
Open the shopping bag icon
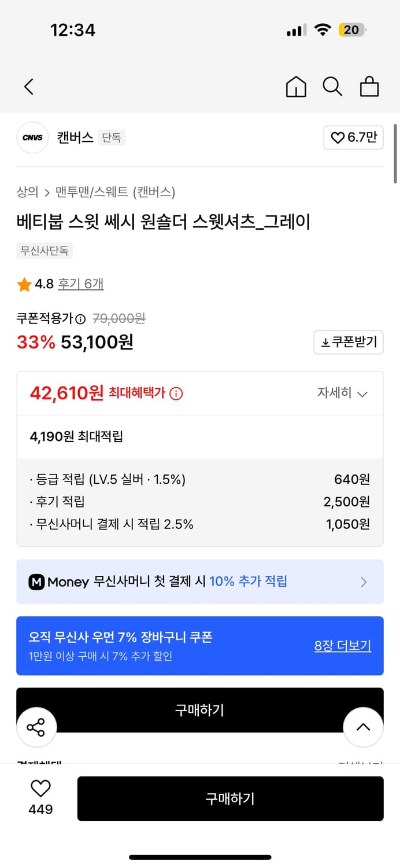pyautogui.click(x=369, y=86)
